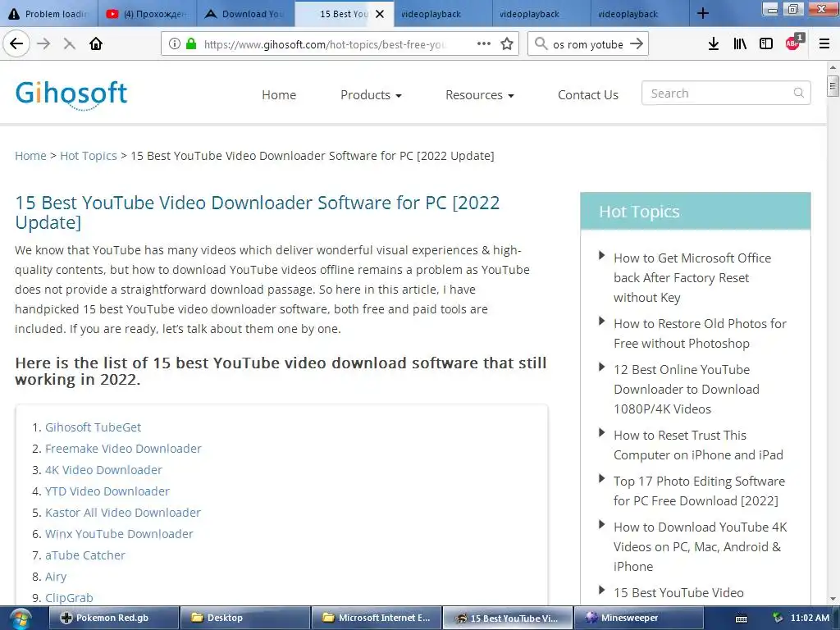This screenshot has height=630, width=840.
Task: Open the Gihosoft TubeGet link
Action: coord(94,427)
